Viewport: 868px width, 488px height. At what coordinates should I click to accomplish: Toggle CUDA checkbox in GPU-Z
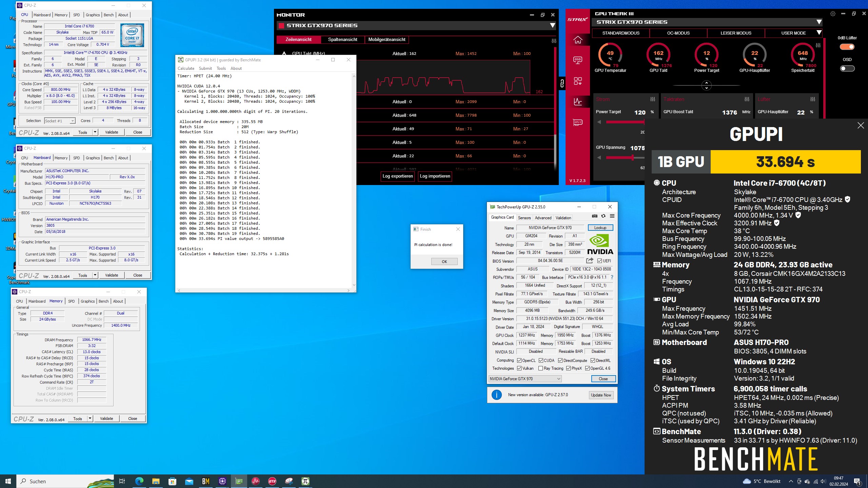pos(541,361)
